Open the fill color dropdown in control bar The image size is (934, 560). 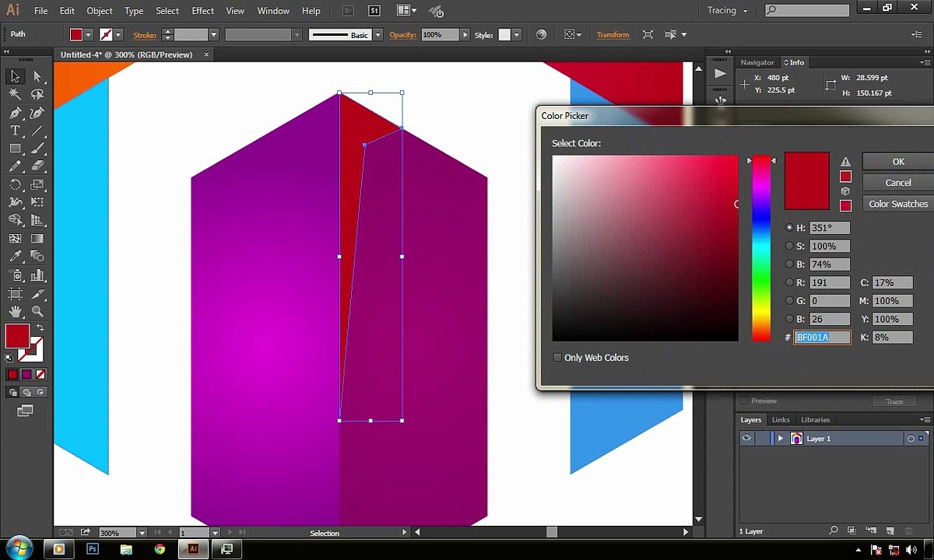[88, 35]
